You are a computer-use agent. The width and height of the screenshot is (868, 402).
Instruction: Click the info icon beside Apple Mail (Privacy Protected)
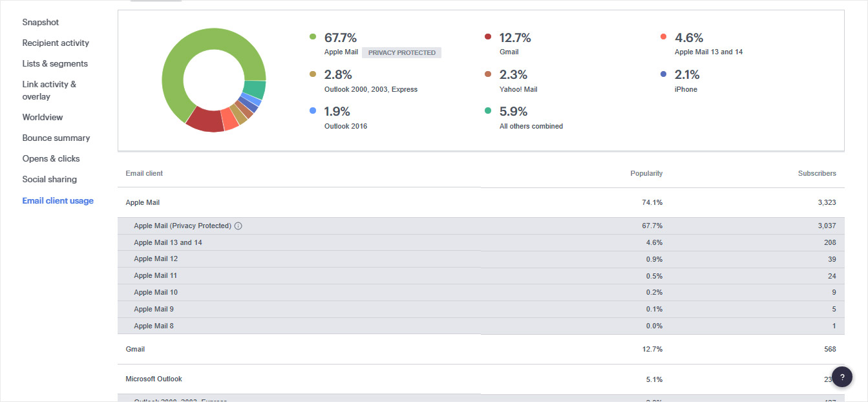(238, 226)
